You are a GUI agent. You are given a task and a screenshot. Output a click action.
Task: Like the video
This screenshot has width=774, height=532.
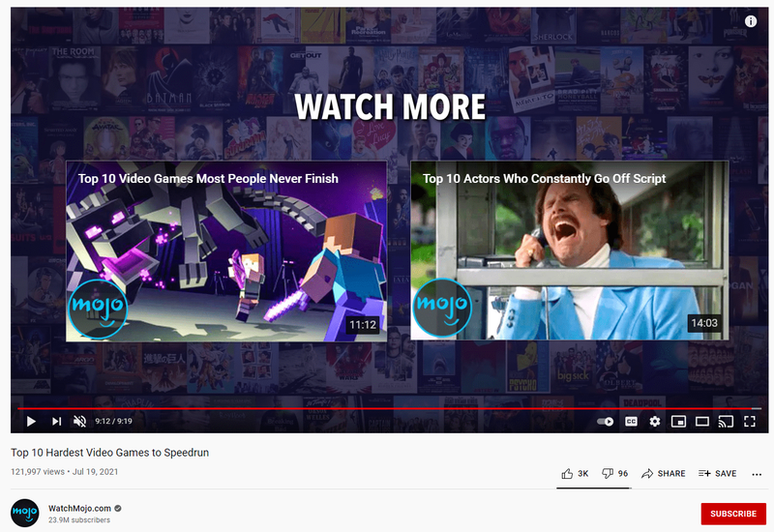(x=575, y=473)
